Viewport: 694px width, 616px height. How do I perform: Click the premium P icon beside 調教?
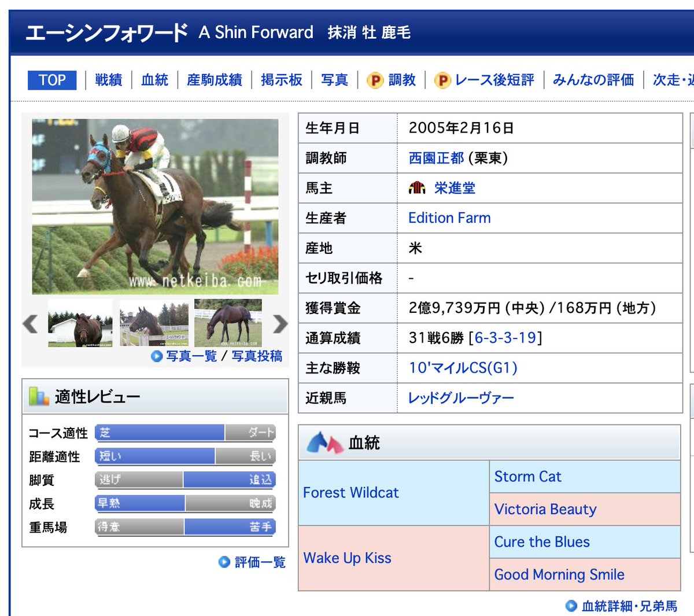click(x=375, y=80)
